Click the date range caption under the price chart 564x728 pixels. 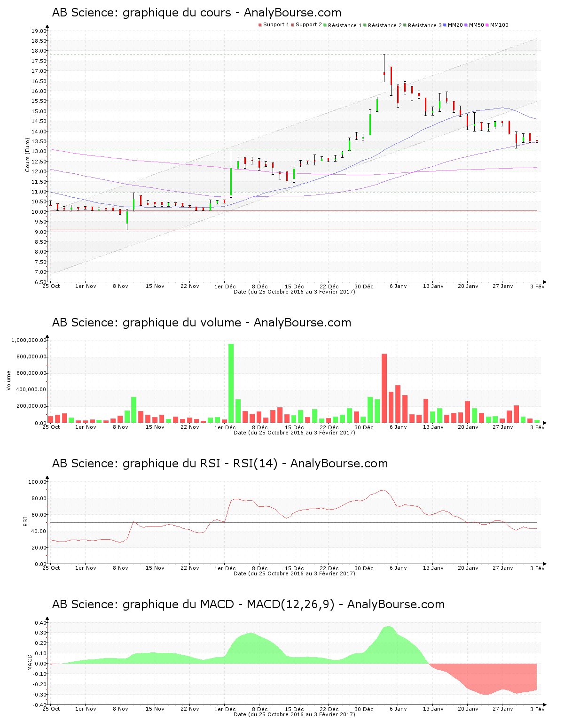[x=294, y=292]
